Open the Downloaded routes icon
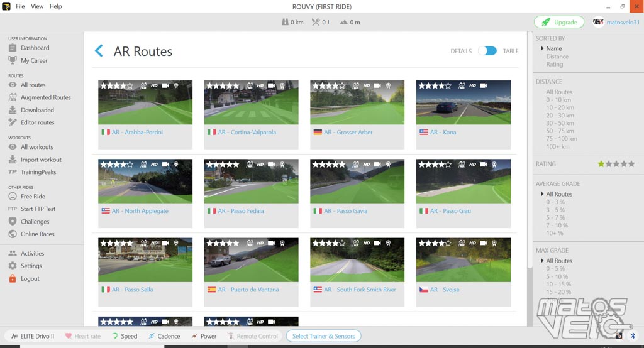The width and height of the screenshot is (644, 348). point(13,110)
